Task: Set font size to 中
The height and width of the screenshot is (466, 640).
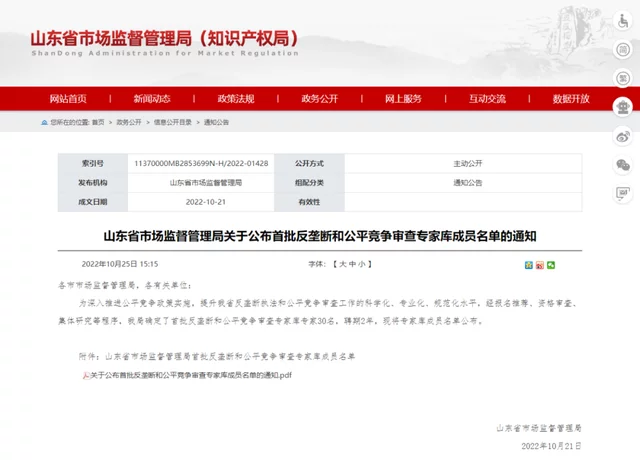Action: coord(352,264)
